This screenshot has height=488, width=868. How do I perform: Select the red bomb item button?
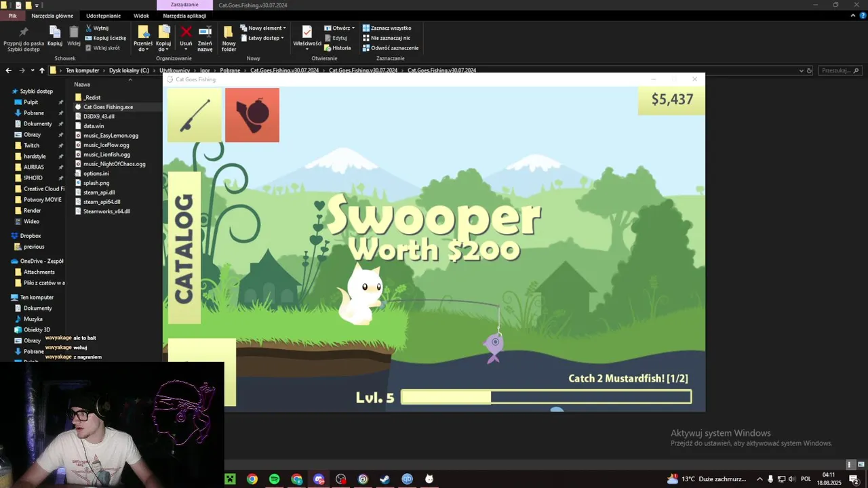(252, 115)
